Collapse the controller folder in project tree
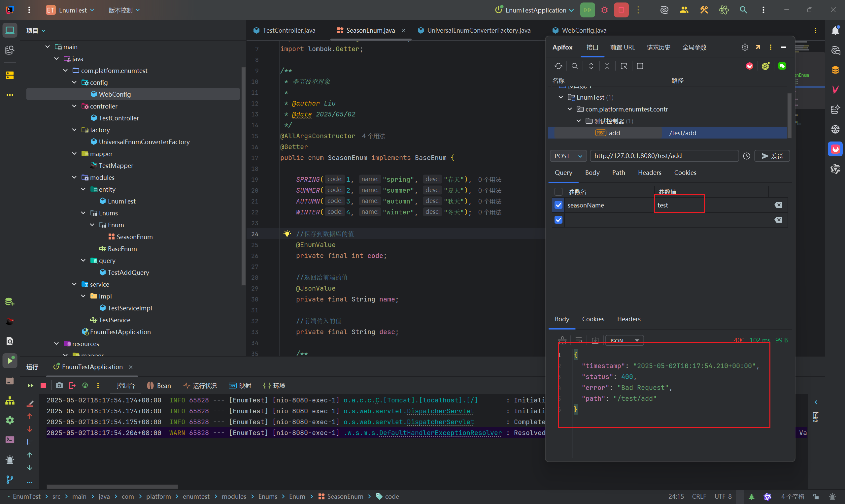 [74, 106]
